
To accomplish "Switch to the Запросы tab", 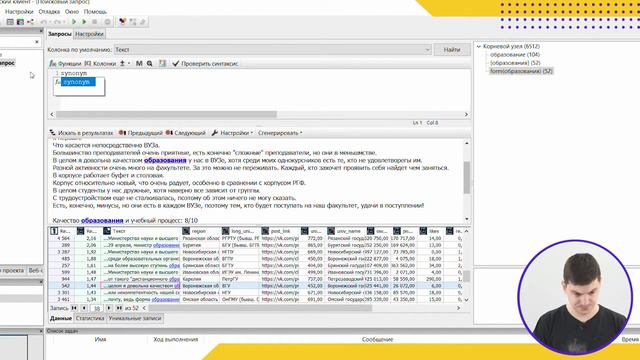I will point(60,34).
